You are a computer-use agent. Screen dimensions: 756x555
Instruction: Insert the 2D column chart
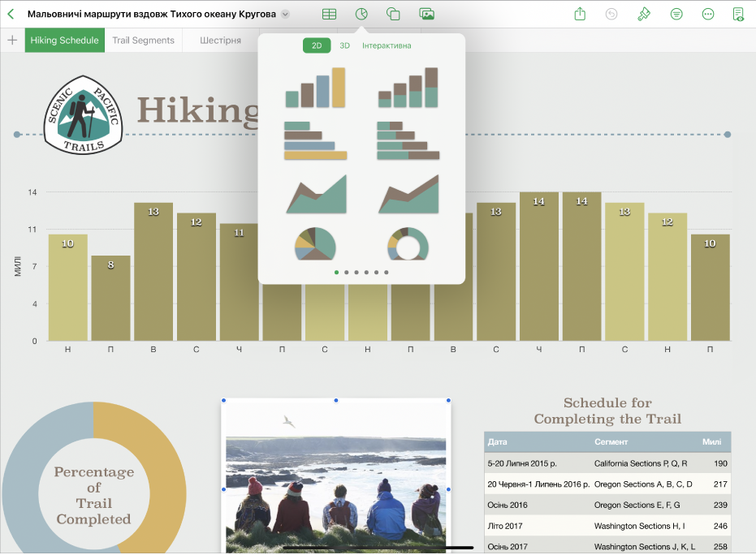(315, 87)
